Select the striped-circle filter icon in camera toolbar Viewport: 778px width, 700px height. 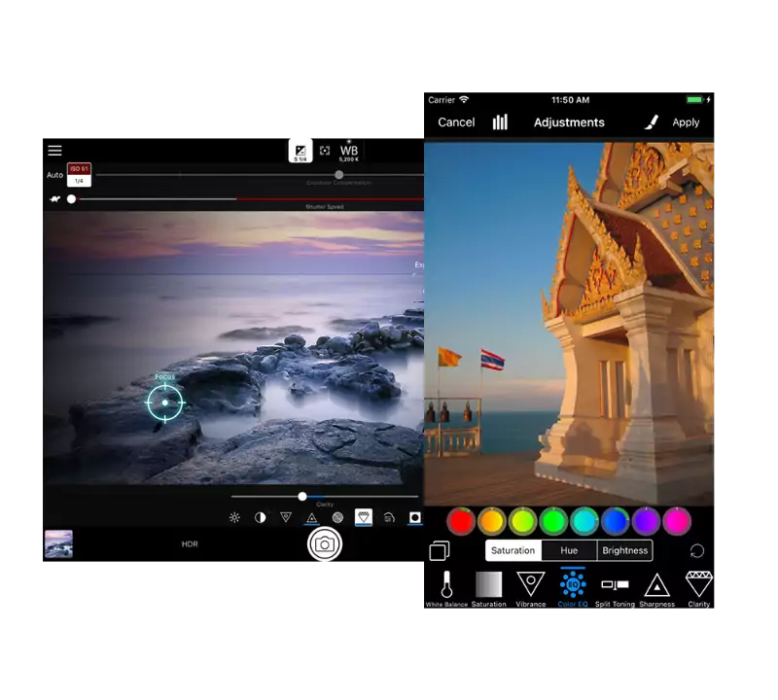click(x=337, y=518)
